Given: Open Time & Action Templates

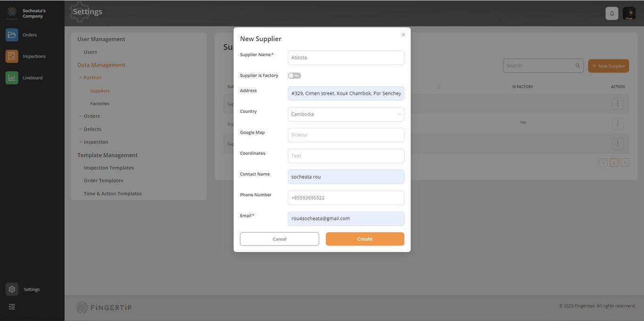Looking at the screenshot, I should tap(113, 194).
